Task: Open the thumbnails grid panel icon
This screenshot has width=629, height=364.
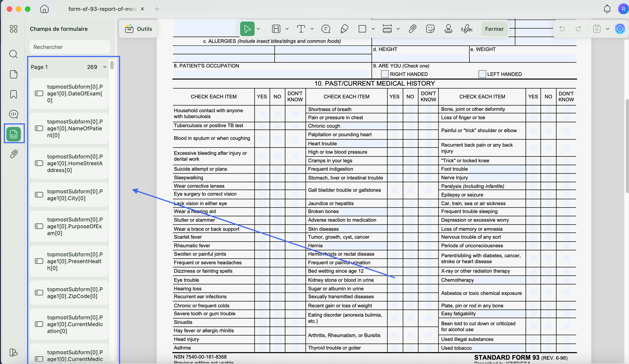Action: 13,29
